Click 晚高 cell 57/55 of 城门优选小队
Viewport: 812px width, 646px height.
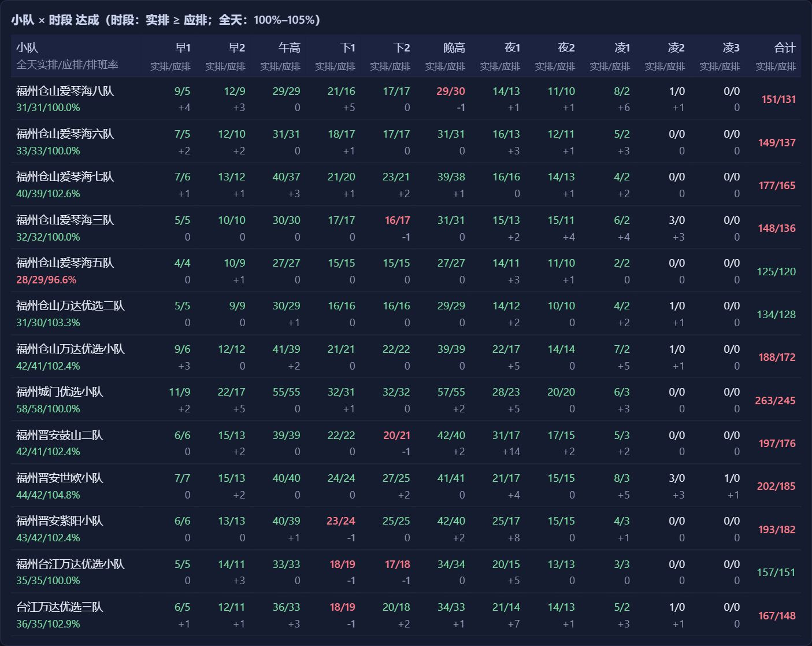click(451, 392)
